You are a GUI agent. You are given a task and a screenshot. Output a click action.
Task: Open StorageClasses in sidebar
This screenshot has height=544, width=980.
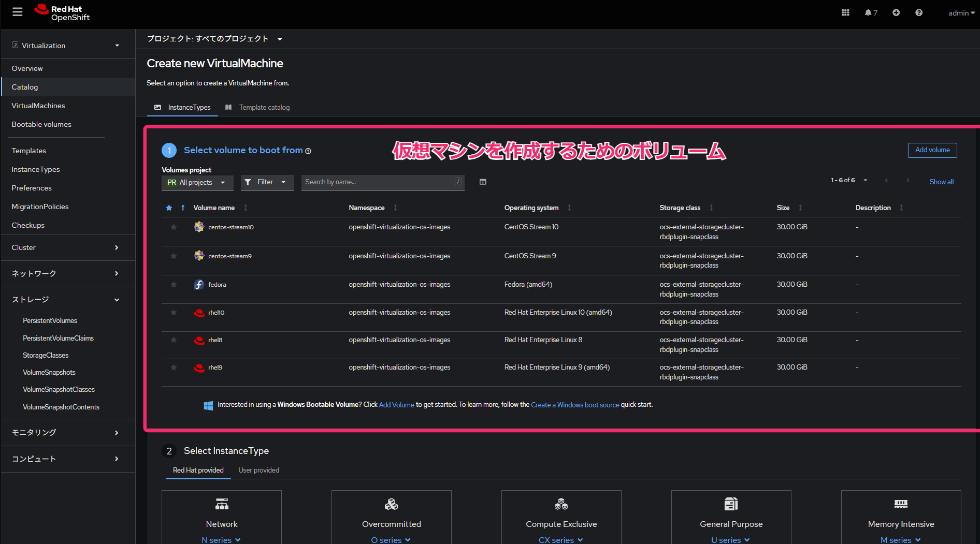(x=46, y=355)
